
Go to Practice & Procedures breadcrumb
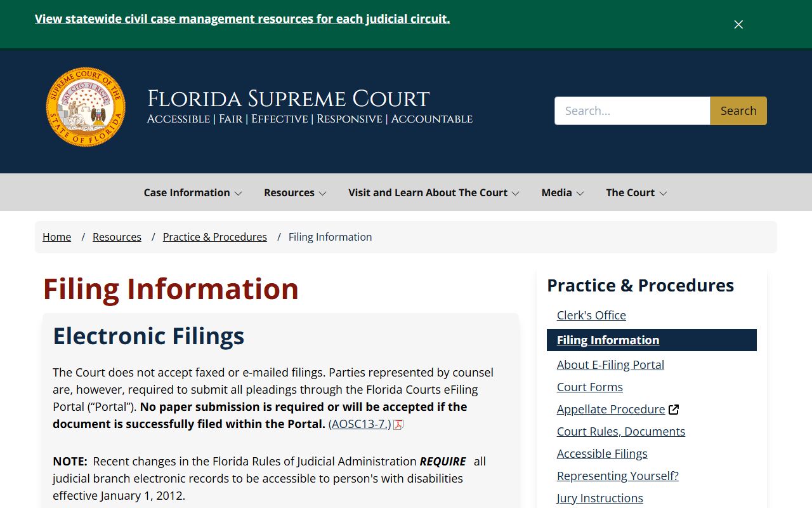tap(215, 237)
